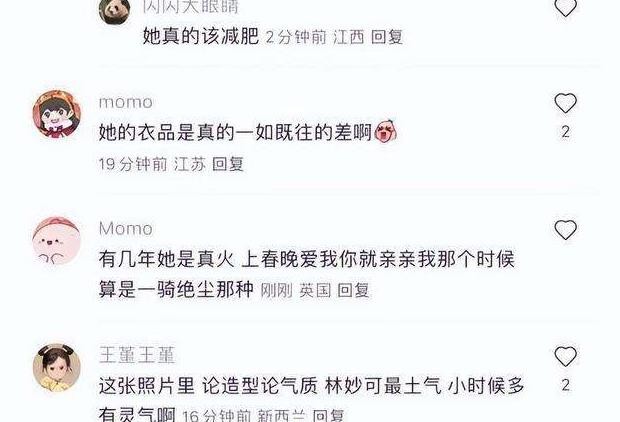Select the comment text 有几年她是真火

(167, 259)
